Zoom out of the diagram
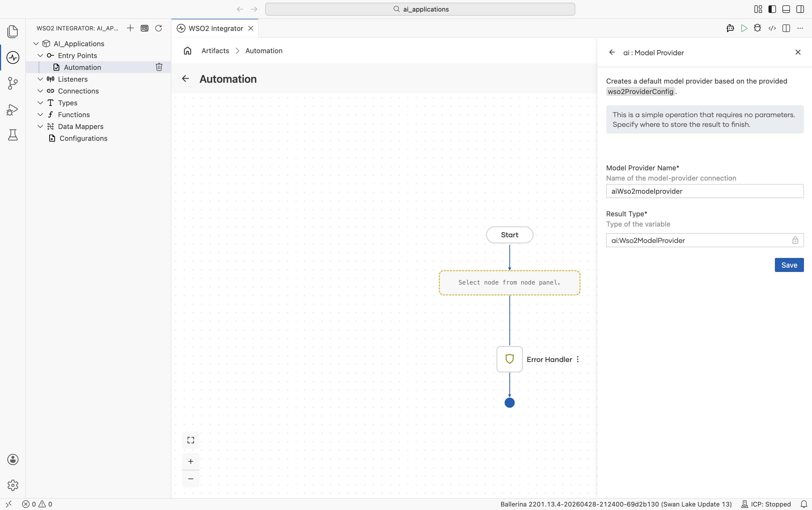 point(191,479)
